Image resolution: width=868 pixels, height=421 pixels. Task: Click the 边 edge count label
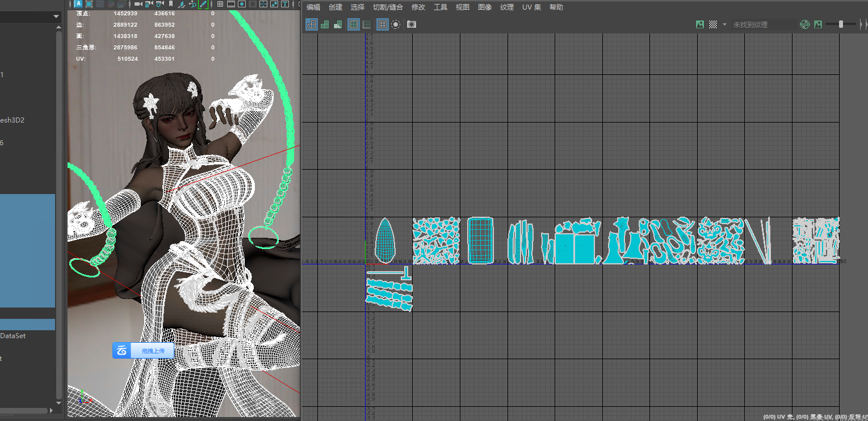point(79,24)
